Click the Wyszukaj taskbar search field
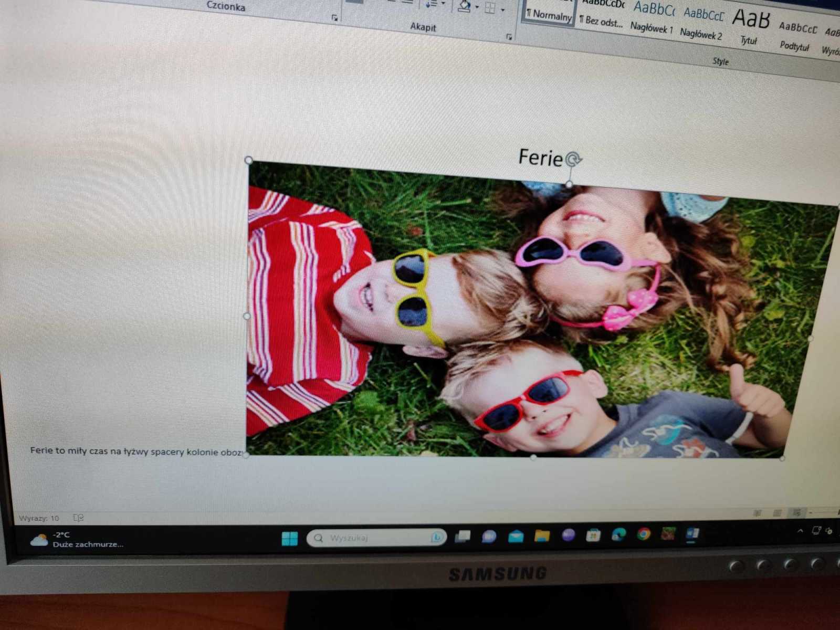 coord(376,538)
